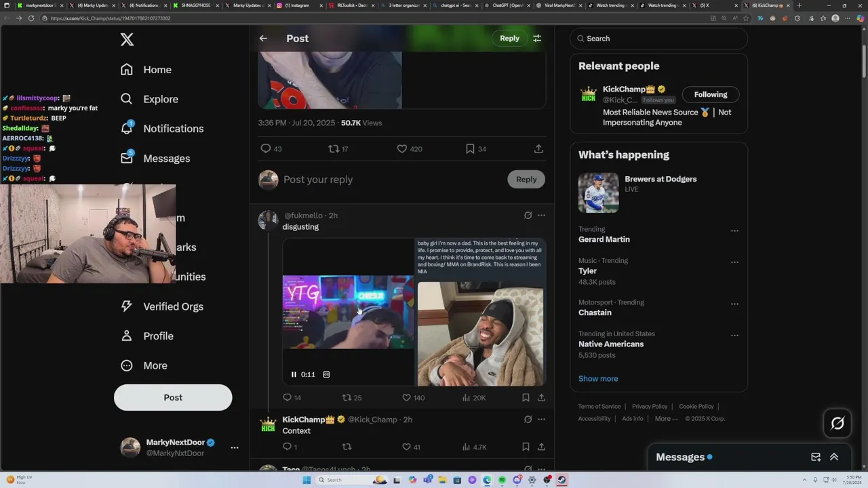The height and width of the screenshot is (488, 868).
Task: Like the @fukmello reply with 140 likes
Action: tap(406, 398)
